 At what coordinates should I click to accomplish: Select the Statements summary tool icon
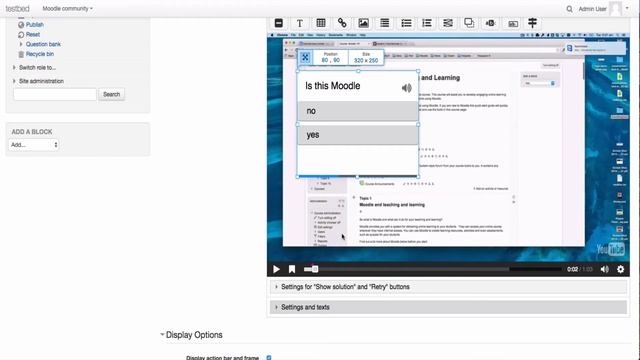[384, 23]
